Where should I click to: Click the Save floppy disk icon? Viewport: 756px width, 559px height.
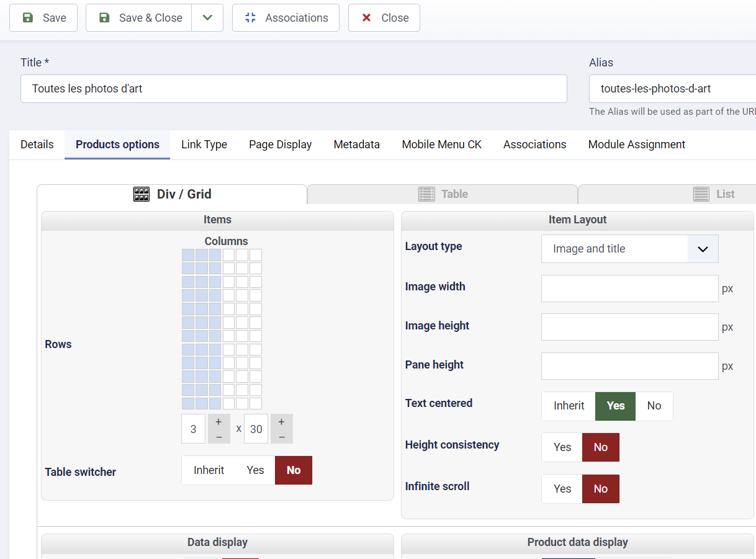28,18
